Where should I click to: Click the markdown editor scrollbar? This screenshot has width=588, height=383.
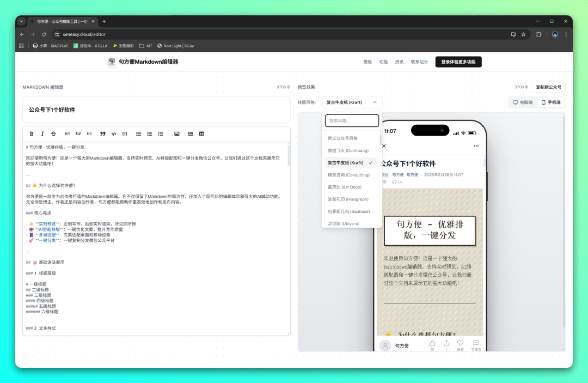tap(289, 155)
